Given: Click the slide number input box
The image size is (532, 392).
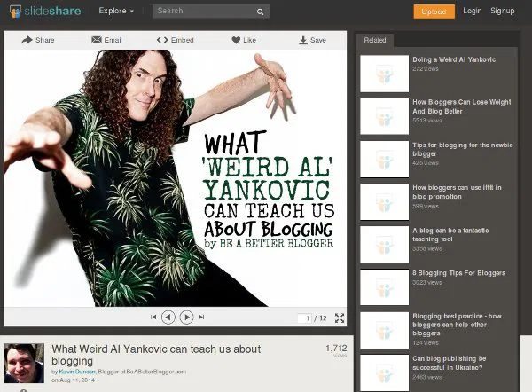Looking at the screenshot, I should [304, 318].
